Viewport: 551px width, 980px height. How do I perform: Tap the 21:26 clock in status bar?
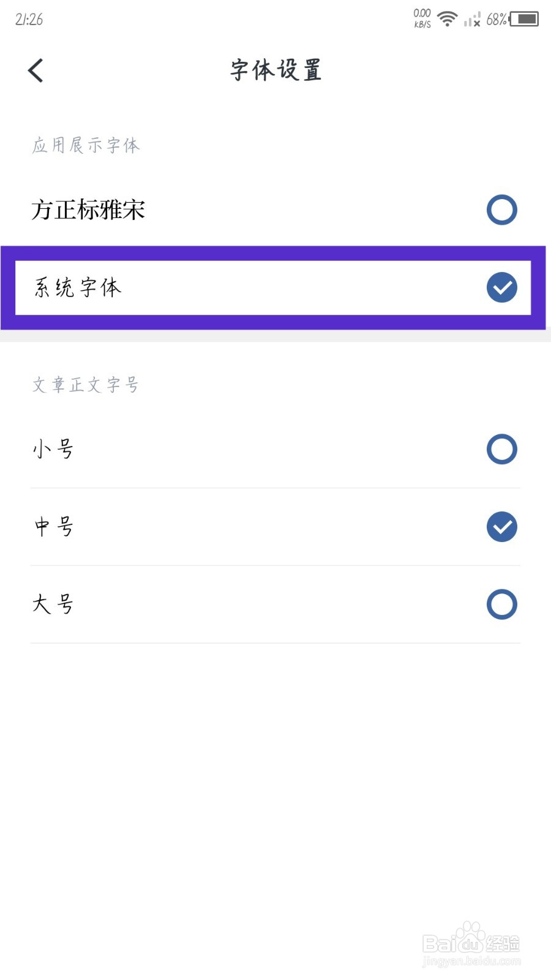(29, 20)
